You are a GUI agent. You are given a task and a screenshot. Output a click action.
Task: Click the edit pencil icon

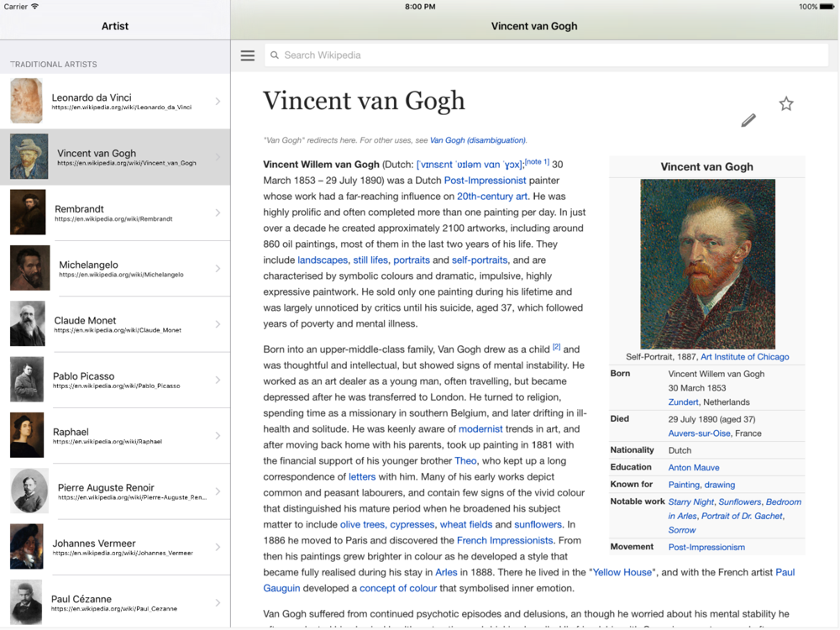(748, 120)
